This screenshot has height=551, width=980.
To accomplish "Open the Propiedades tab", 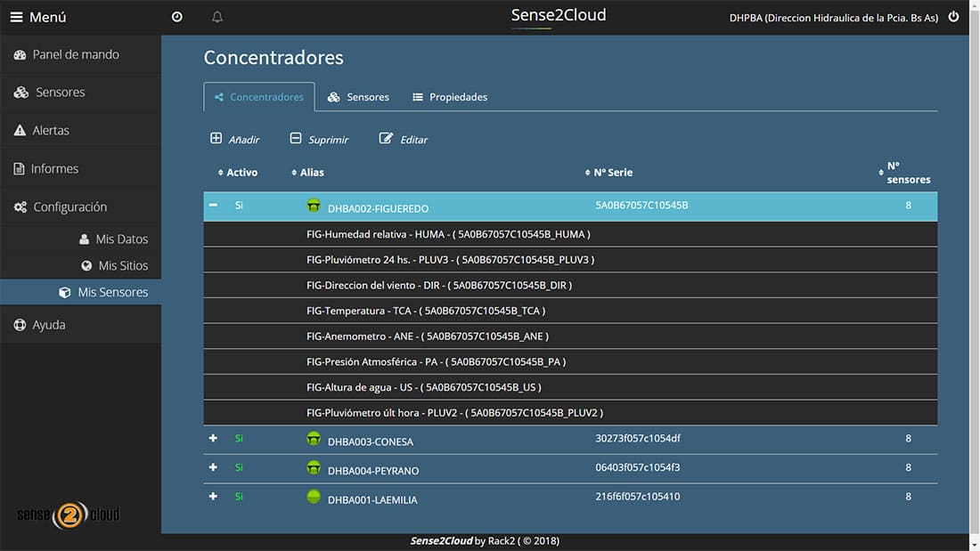I will pos(450,97).
